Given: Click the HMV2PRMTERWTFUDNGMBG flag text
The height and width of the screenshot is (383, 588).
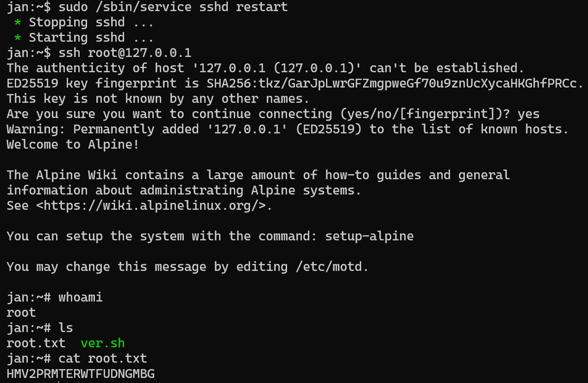Looking at the screenshot, I should (x=81, y=374).
